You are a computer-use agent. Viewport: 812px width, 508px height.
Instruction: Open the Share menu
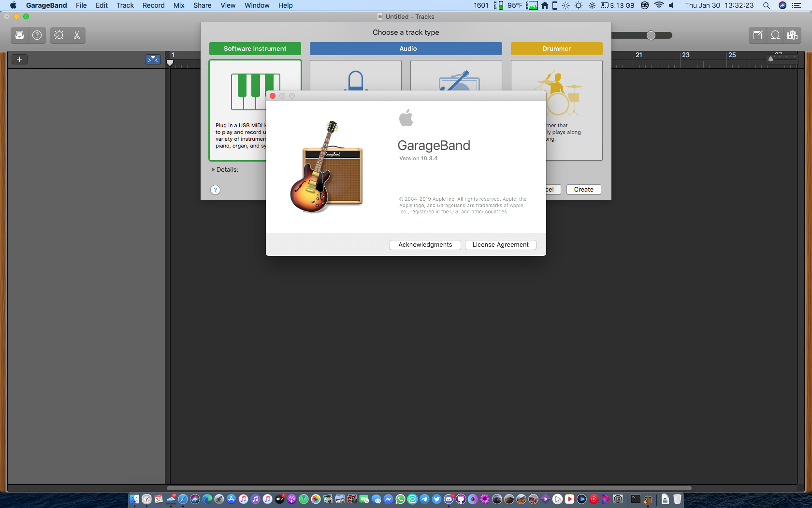(203, 5)
